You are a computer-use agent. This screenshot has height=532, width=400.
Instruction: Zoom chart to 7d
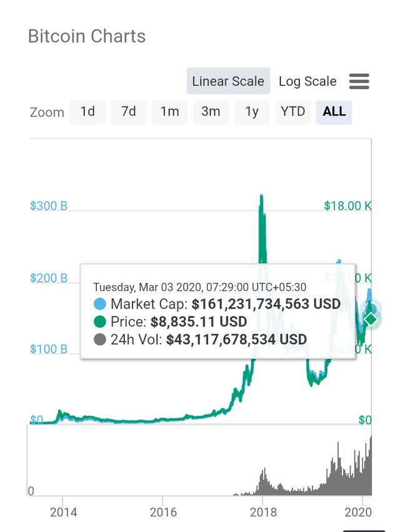click(x=128, y=112)
